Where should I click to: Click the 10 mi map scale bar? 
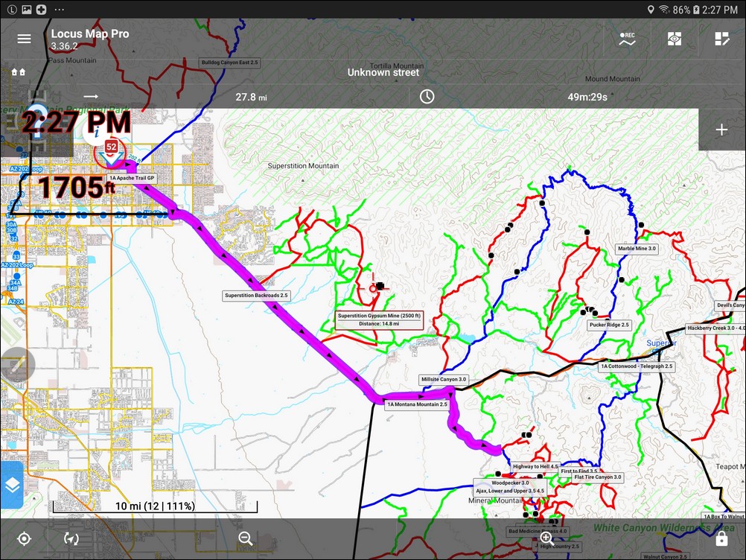pos(155,506)
